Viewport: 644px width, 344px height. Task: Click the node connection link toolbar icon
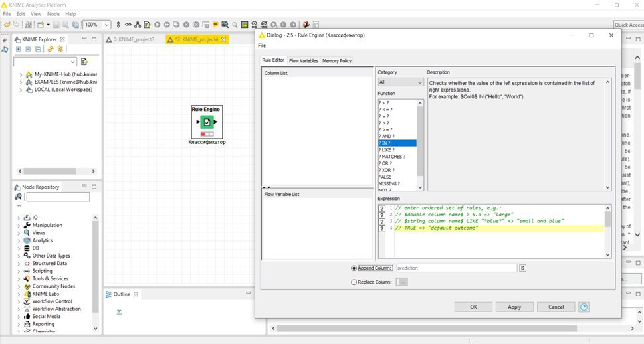[x=128, y=25]
